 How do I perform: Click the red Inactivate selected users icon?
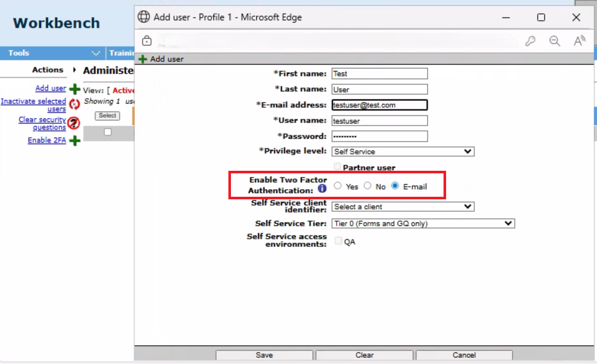(x=75, y=105)
